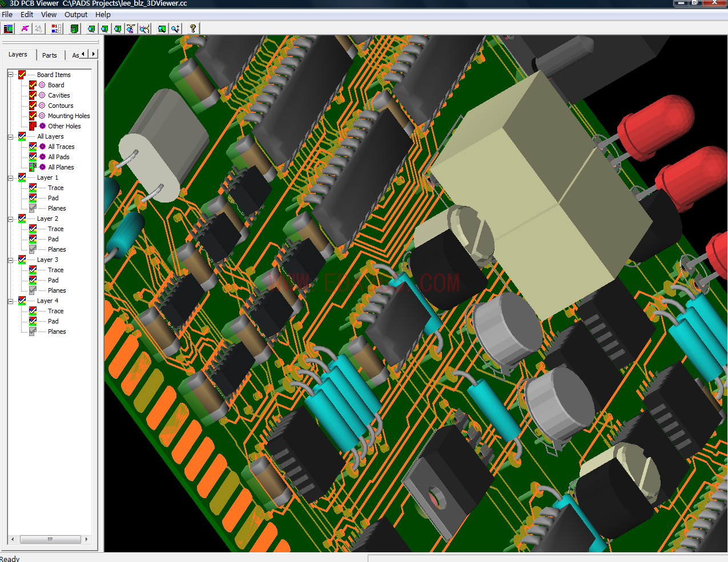Image resolution: width=728 pixels, height=562 pixels.
Task: Click the pink circle icon beside Board
Action: (42, 85)
